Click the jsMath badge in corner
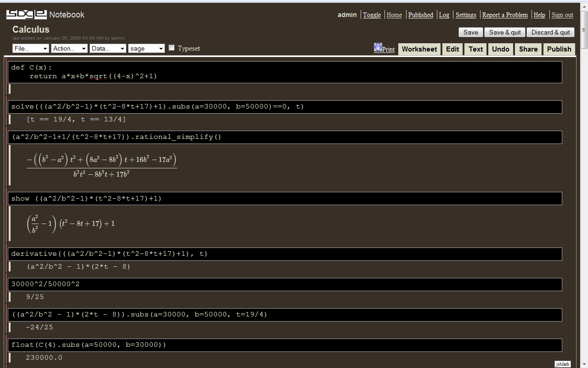 (x=562, y=364)
